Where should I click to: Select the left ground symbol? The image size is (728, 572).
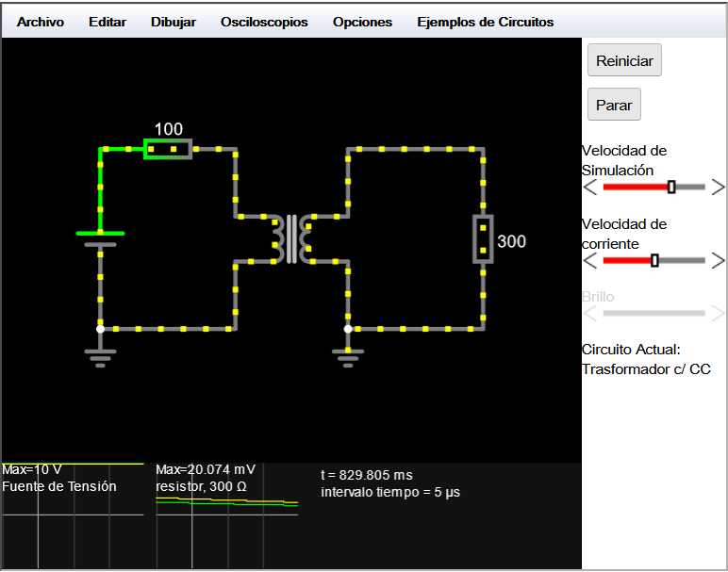tap(100, 358)
